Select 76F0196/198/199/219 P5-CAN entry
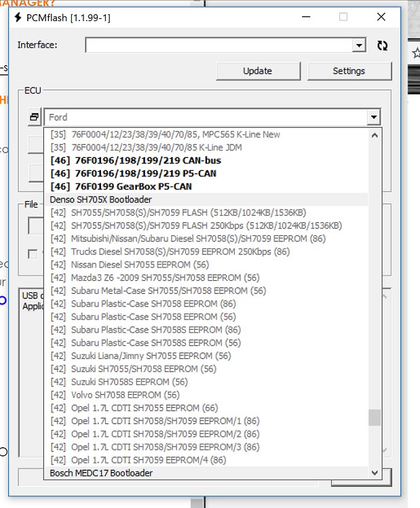Viewport: 420px width, 508px height. (x=206, y=174)
